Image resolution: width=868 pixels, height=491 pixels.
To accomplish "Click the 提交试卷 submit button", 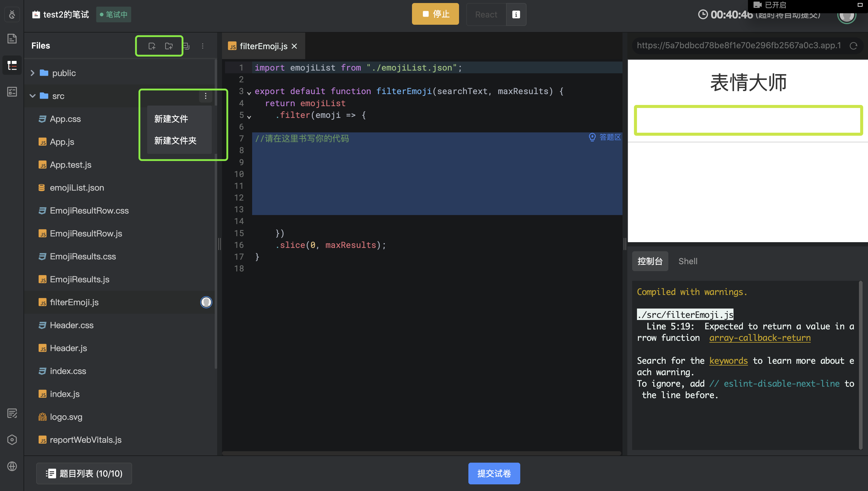I will [494, 473].
